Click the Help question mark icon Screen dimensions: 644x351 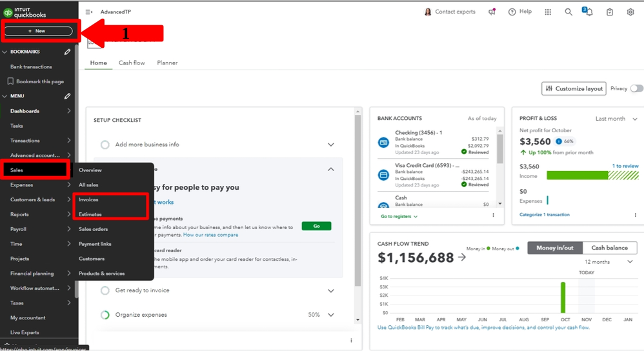[512, 12]
